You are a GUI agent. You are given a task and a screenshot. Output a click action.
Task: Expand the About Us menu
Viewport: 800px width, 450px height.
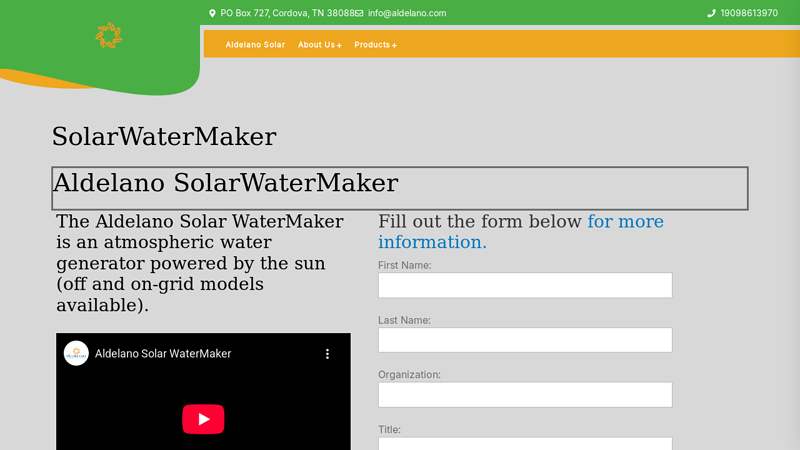point(320,45)
